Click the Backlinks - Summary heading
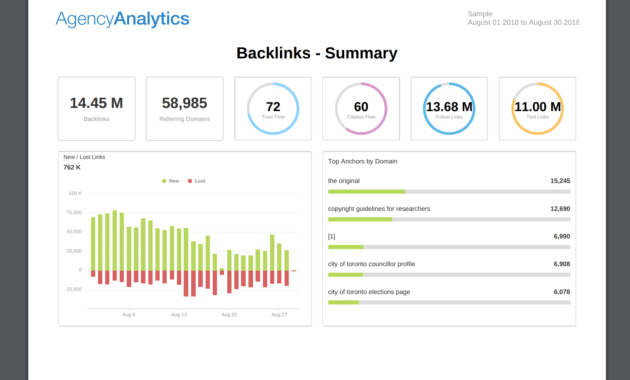The width and height of the screenshot is (630, 380). tap(317, 53)
